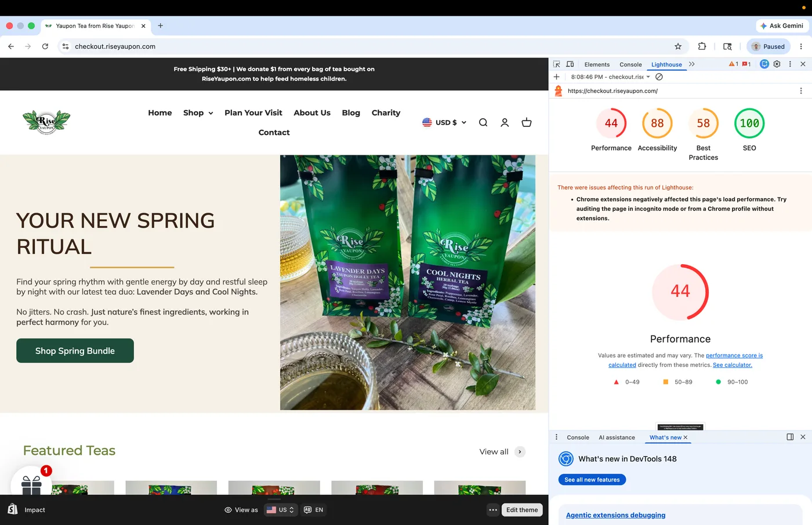Open the Charity nav link
Image resolution: width=812 pixels, height=525 pixels.
(x=386, y=112)
